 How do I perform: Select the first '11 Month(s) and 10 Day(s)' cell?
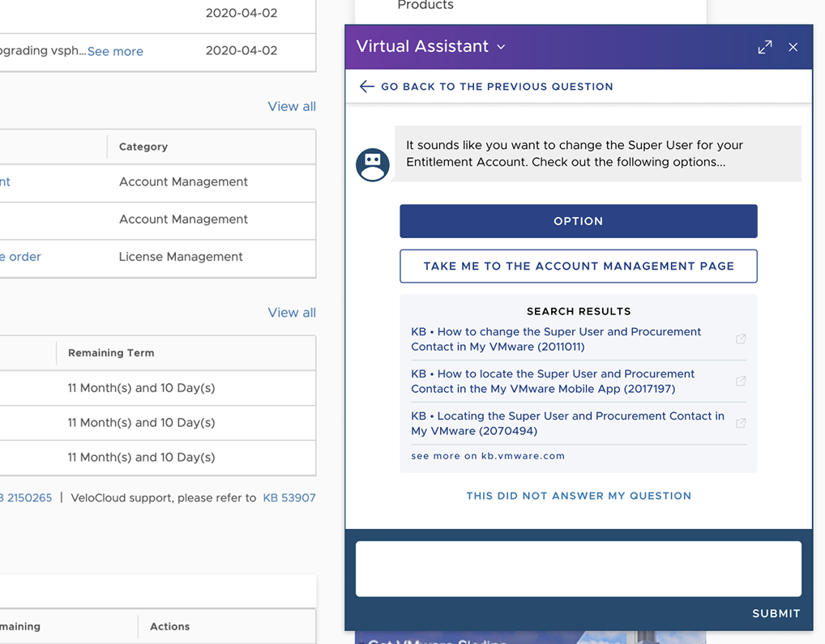[141, 388]
